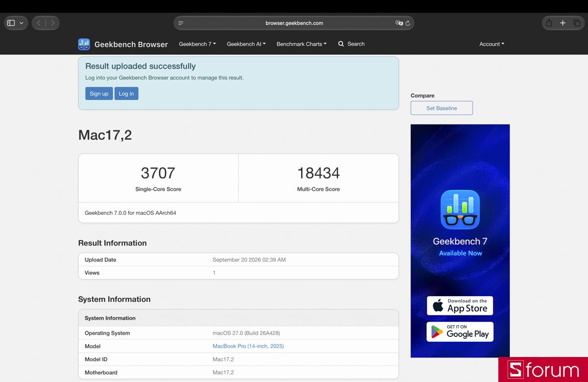Select the Views value 1

click(x=214, y=273)
